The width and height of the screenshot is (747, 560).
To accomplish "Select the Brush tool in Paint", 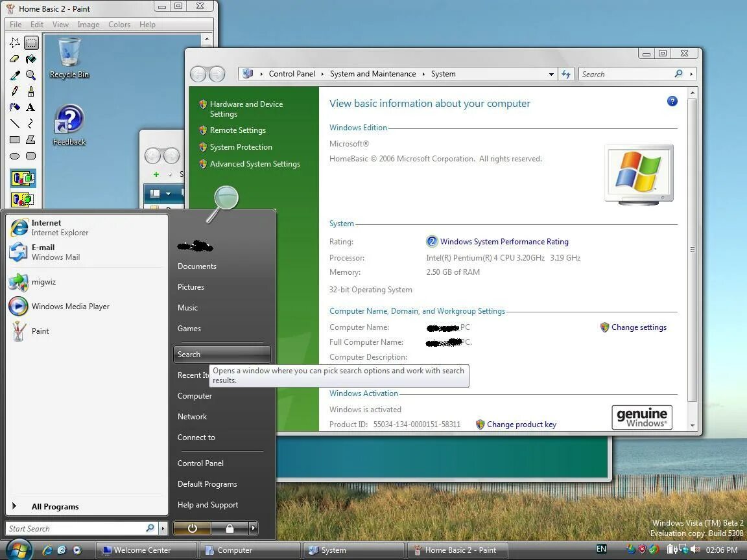I will pyautogui.click(x=31, y=91).
